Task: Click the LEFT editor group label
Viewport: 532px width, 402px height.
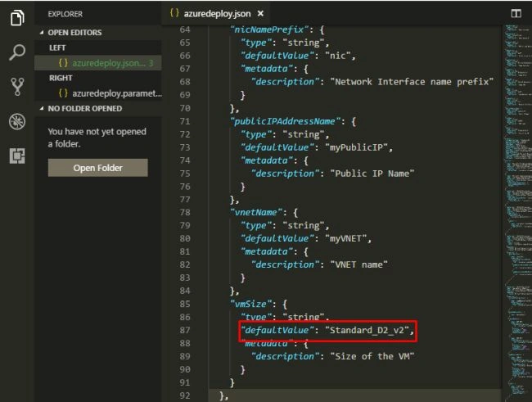Action: pos(57,47)
